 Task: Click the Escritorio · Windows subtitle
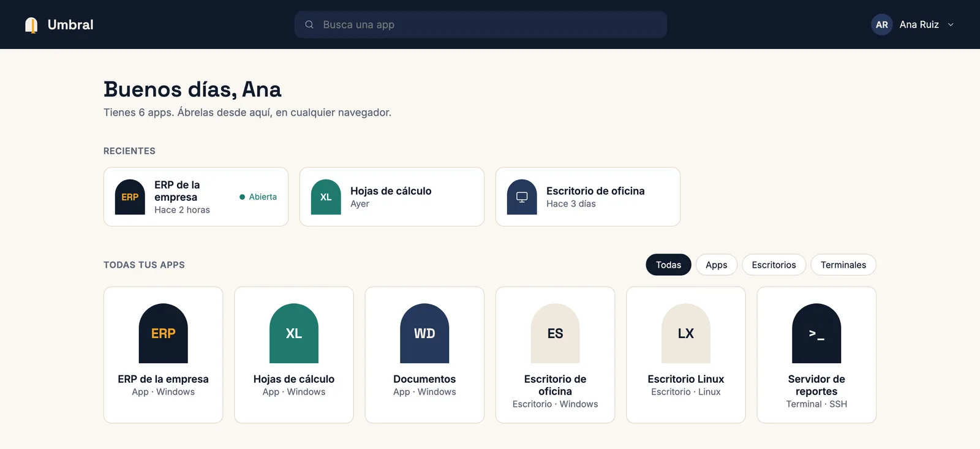tap(556, 404)
